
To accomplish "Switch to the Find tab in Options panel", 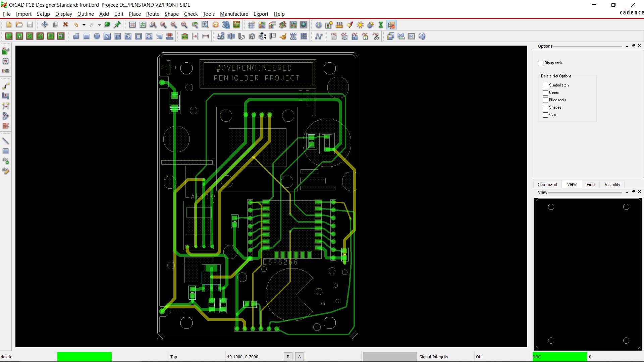I will 590,184.
